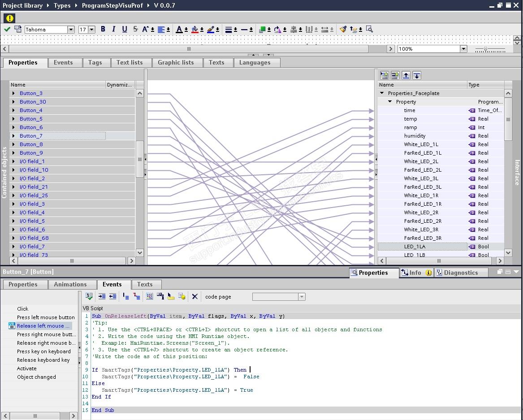Collapse the Properties_Faceplate tree node
523x420 pixels.
click(x=382, y=93)
